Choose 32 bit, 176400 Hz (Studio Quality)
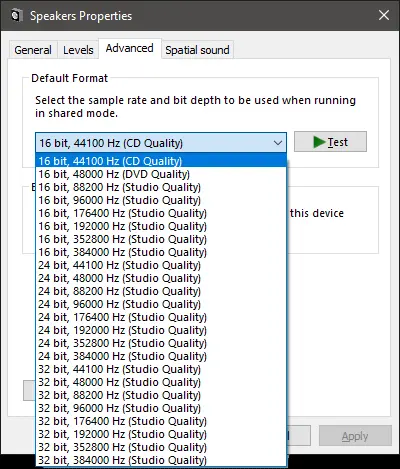Image resolution: width=400 pixels, height=469 pixels. pyautogui.click(x=161, y=421)
